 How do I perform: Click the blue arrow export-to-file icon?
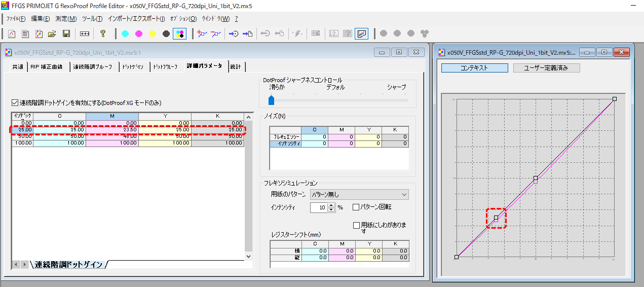pos(247,33)
